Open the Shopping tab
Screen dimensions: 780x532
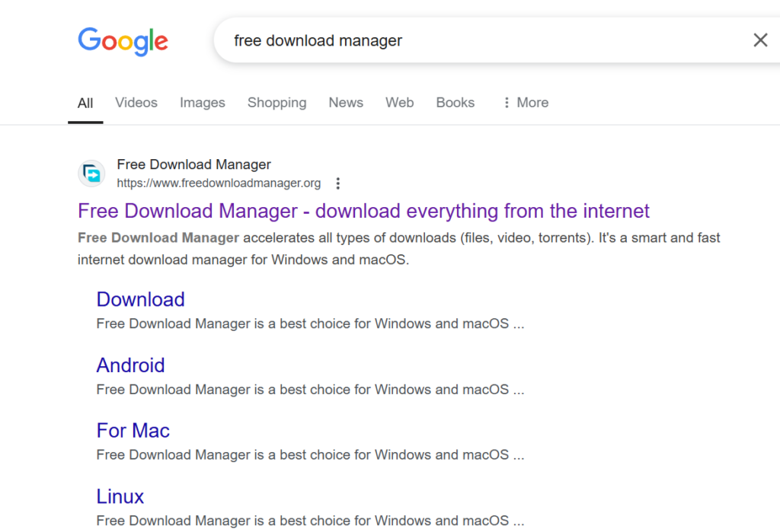pos(277,103)
